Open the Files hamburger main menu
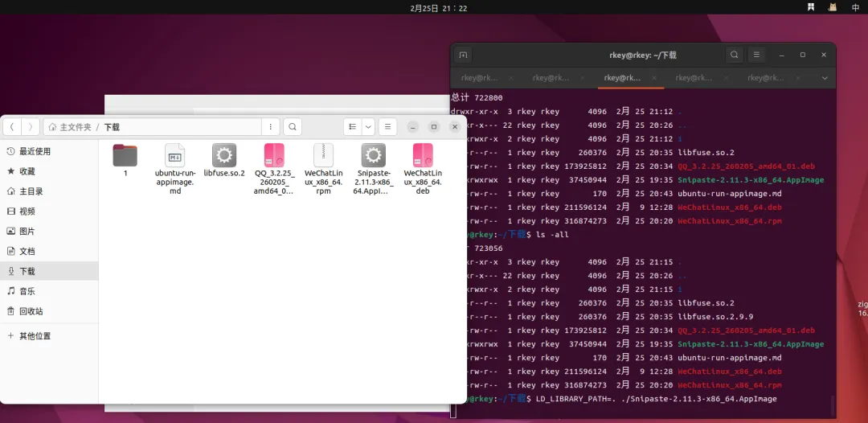The width and height of the screenshot is (868, 423). click(388, 127)
